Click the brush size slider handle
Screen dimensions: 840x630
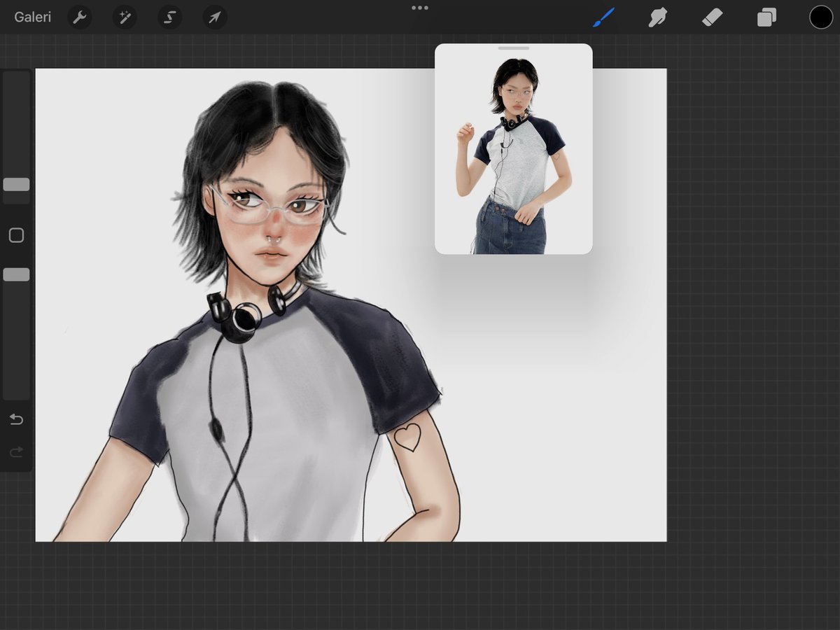coord(16,185)
